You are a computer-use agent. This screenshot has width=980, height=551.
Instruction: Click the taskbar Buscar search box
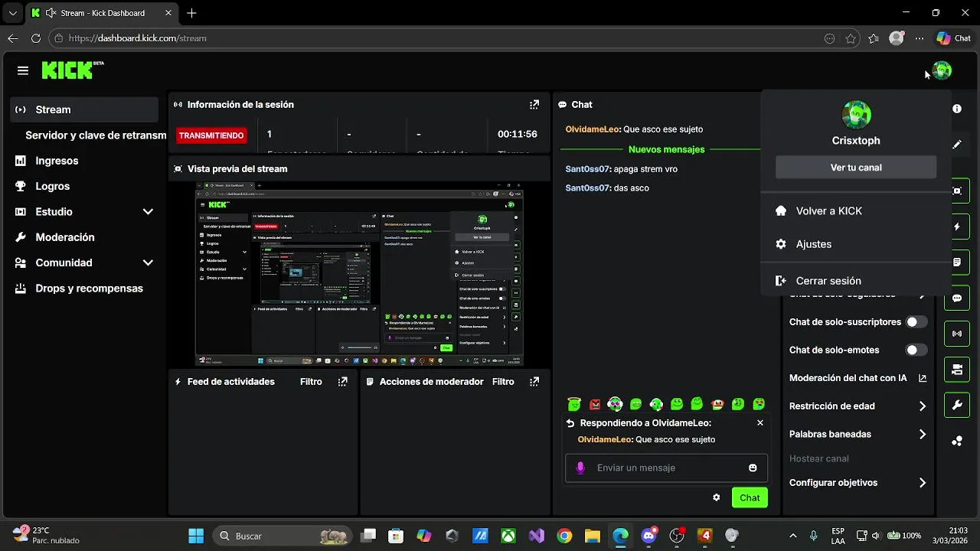point(283,536)
